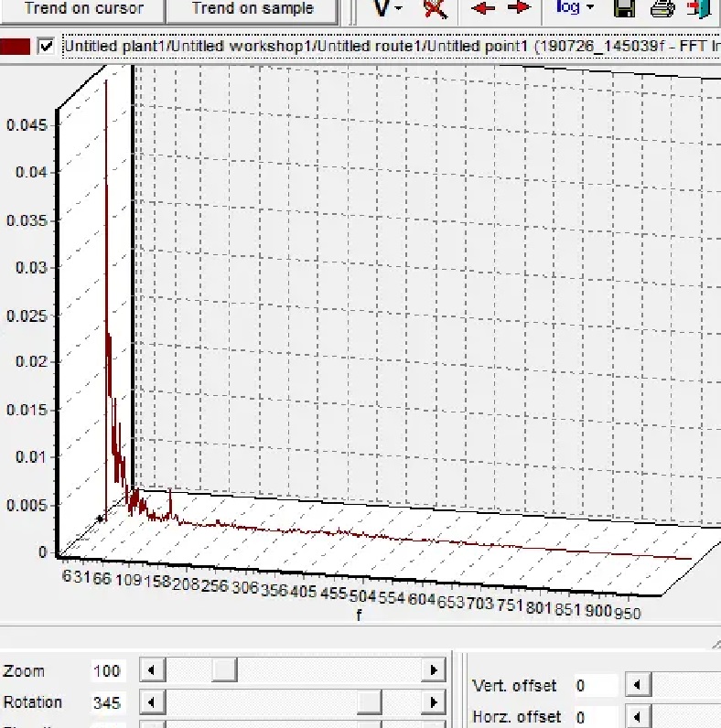
Task: Click the 950 label on the frequency axis
Action: (628, 614)
